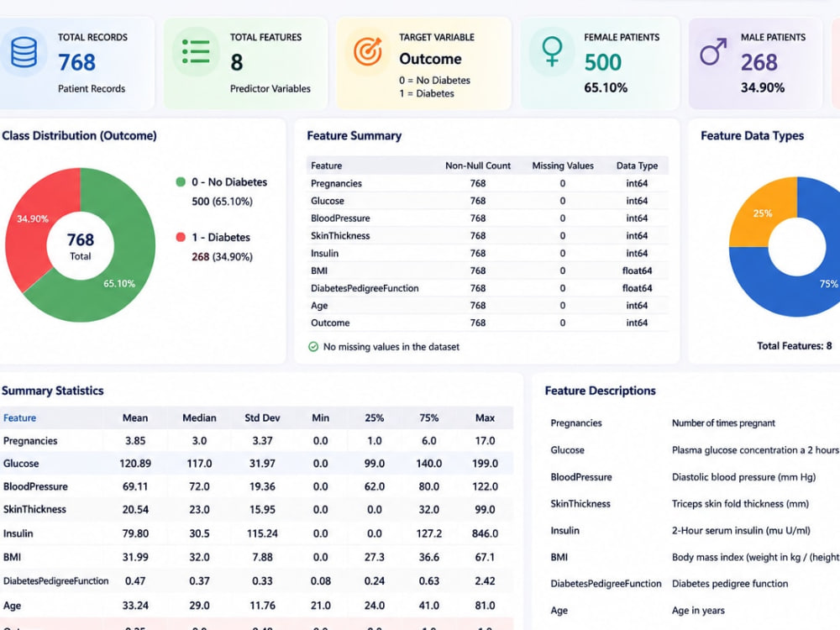
Task: Select the Outcome row in Feature Summary
Action: [487, 323]
